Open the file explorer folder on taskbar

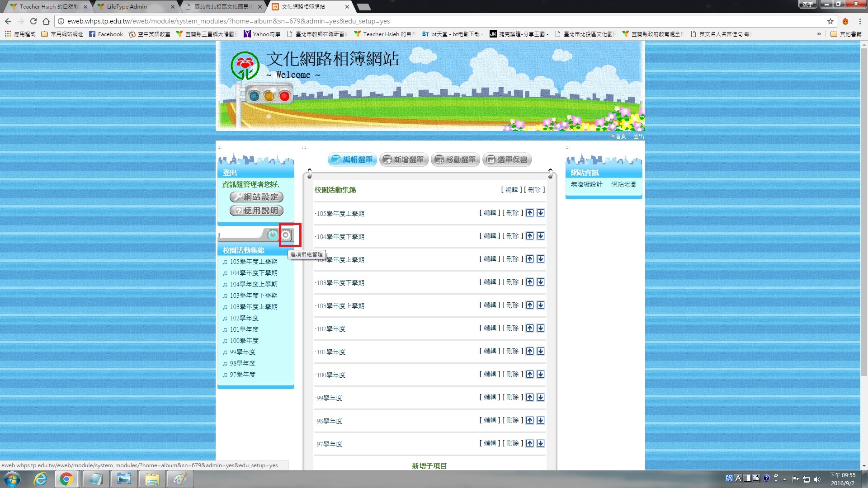coord(152,479)
